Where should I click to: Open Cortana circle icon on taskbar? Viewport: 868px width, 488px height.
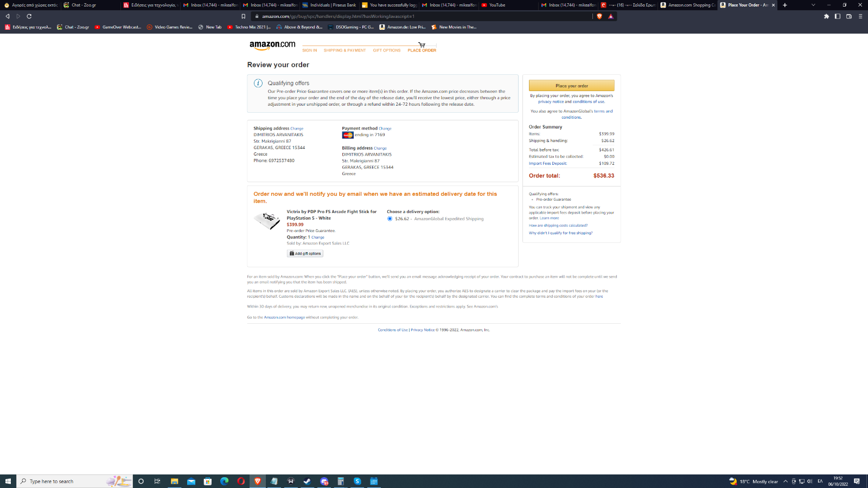pos(141,481)
